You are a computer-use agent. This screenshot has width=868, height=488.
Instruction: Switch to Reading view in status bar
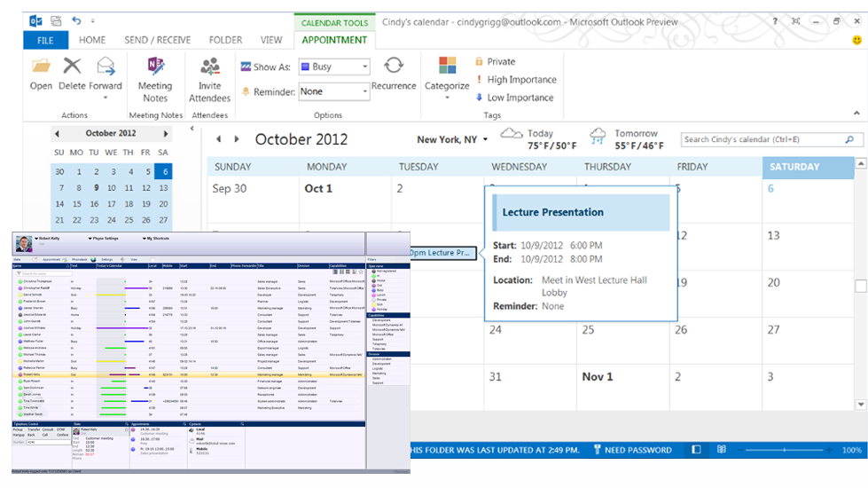point(722,450)
